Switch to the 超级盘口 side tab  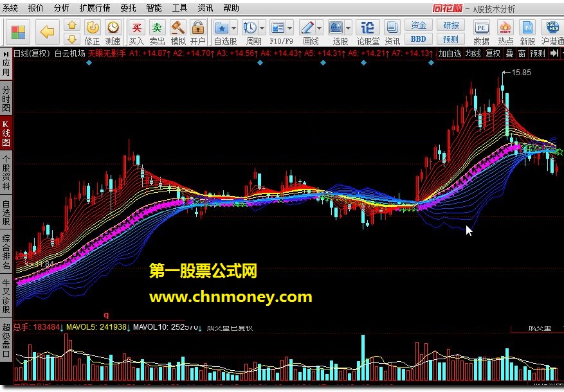coord(6,340)
